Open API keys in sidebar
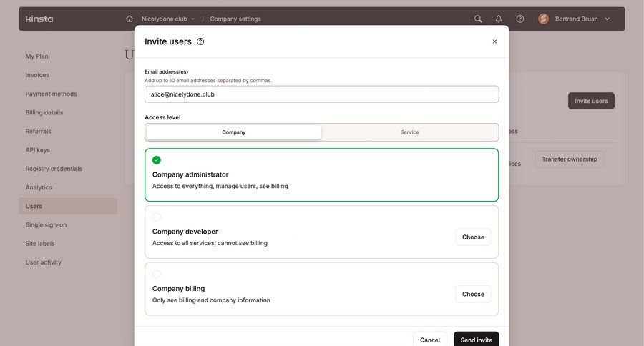The height and width of the screenshot is (346, 644). 38,150
